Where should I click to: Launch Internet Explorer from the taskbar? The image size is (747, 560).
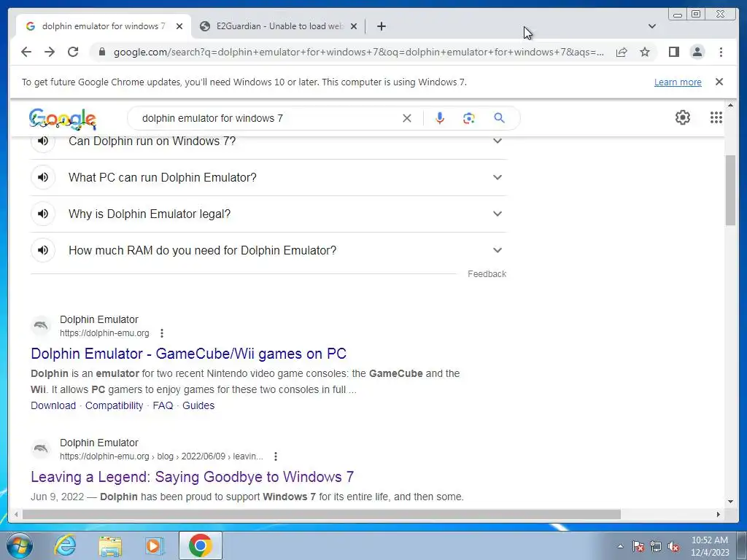[x=65, y=545]
